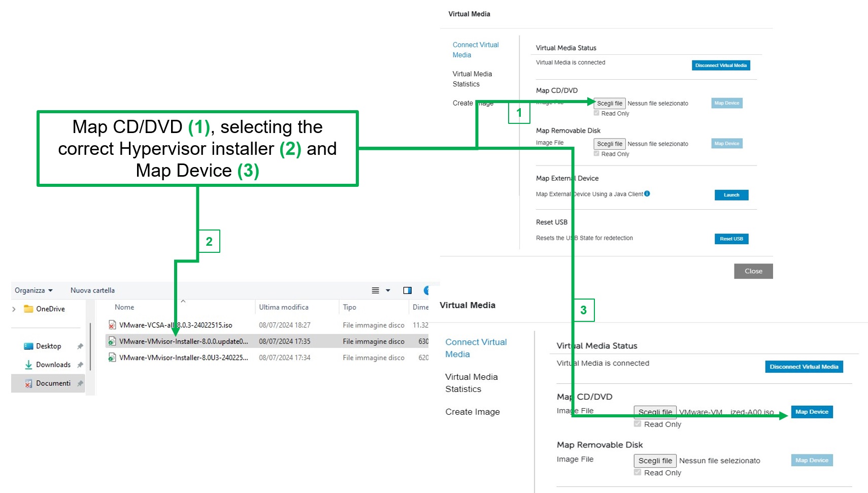Click Disconnect Virtual Media in lower dialog

(x=804, y=367)
